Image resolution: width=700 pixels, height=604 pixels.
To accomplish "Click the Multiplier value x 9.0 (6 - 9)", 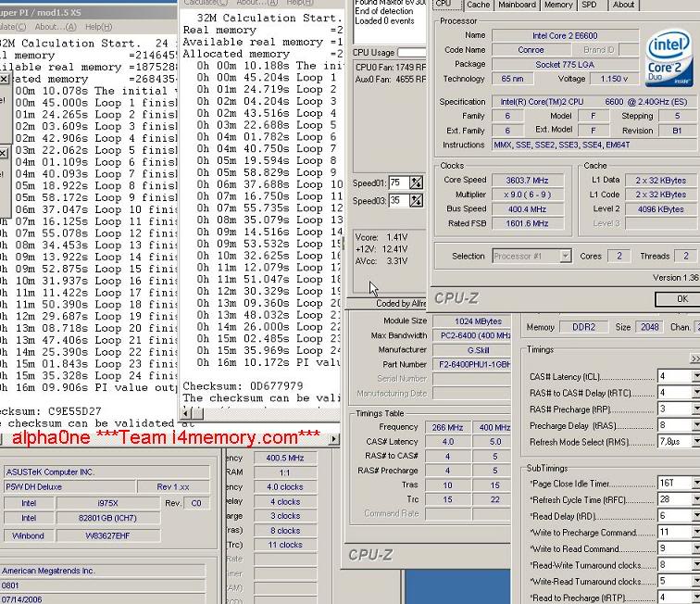I will coord(527,195).
